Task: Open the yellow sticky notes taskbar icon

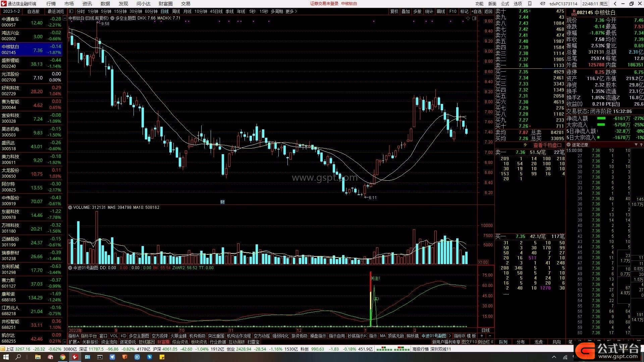Action: click(x=162, y=357)
